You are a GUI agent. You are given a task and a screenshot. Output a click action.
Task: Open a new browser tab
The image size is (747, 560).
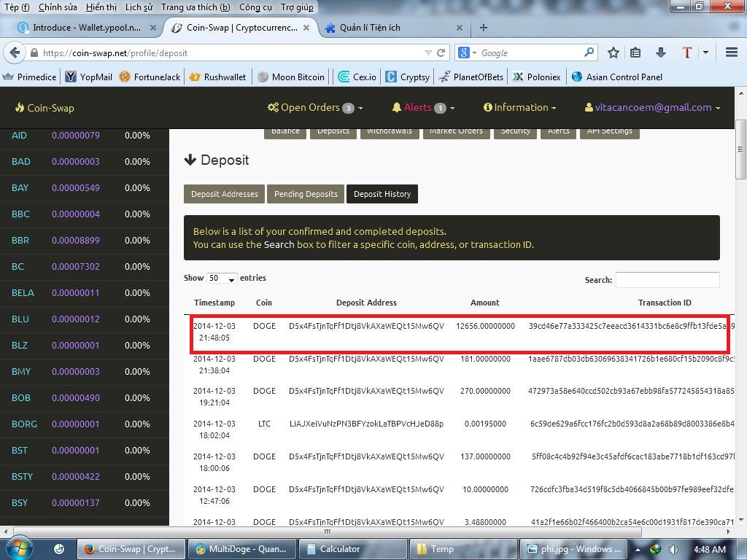tap(483, 28)
